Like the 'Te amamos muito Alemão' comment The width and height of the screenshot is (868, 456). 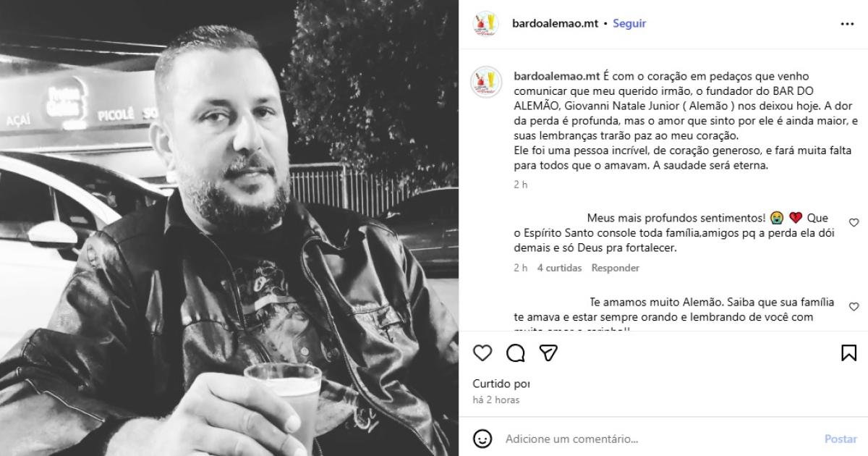click(854, 307)
